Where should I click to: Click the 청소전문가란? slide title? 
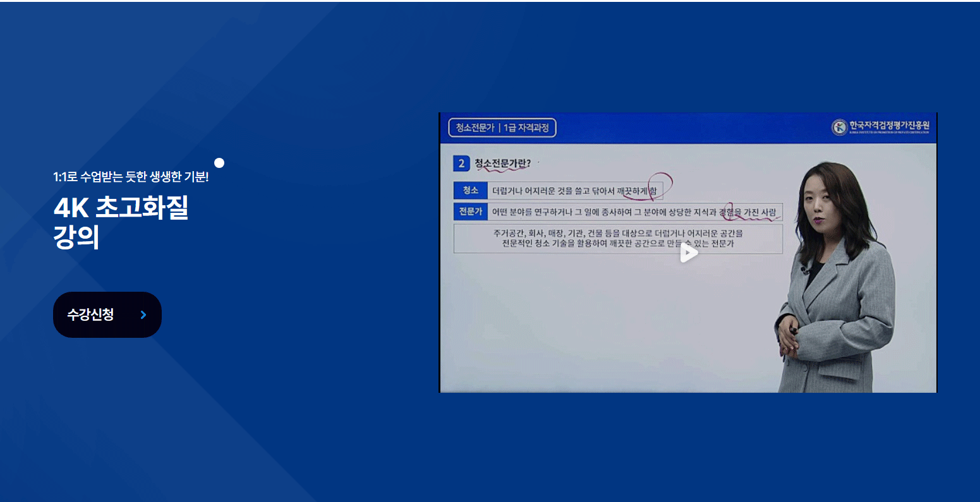[x=502, y=164]
